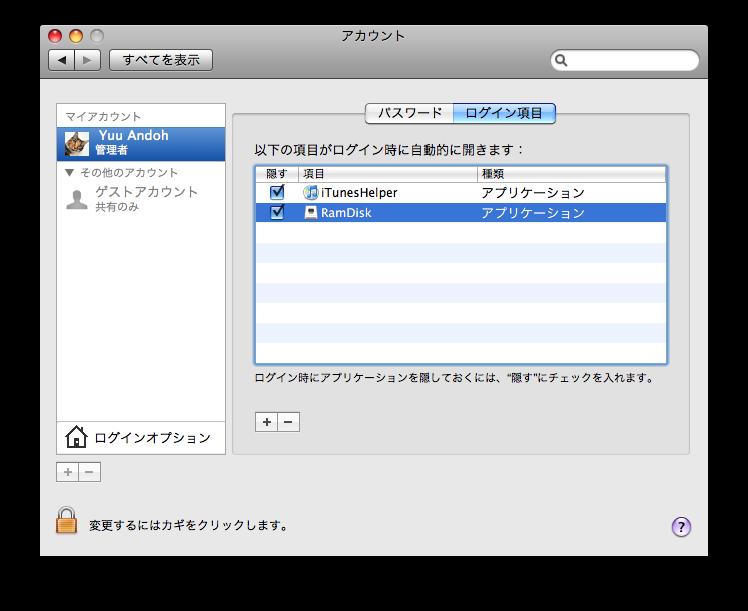The image size is (748, 611).
Task: Open ログインオプション at sidebar bottom
Action: click(141, 438)
